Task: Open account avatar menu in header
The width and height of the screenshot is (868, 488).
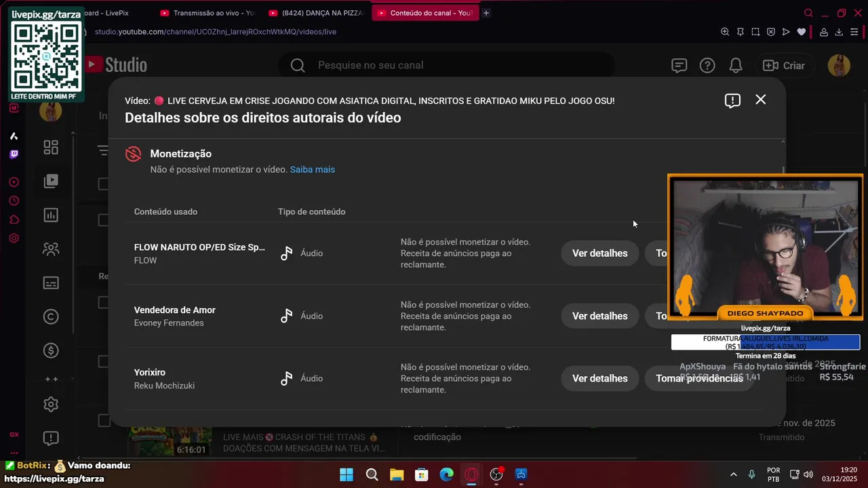Action: point(840,66)
